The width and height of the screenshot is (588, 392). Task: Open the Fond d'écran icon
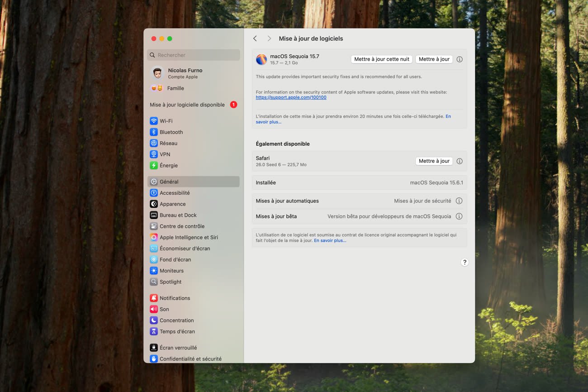154,259
